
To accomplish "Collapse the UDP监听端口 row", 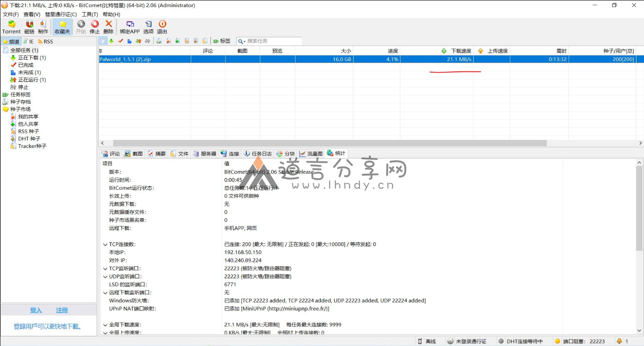I will pyautogui.click(x=105, y=277).
